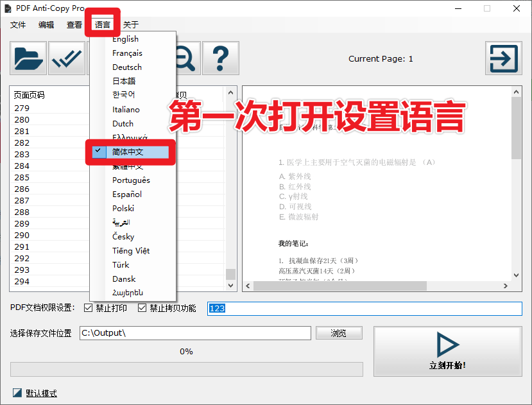Uncheck the 禁止打印 checkbox
Viewport: 532px width, 405px height.
pyautogui.click(x=89, y=308)
